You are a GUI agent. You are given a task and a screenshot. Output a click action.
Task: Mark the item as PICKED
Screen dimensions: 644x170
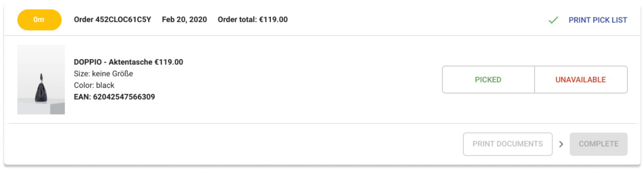point(488,80)
